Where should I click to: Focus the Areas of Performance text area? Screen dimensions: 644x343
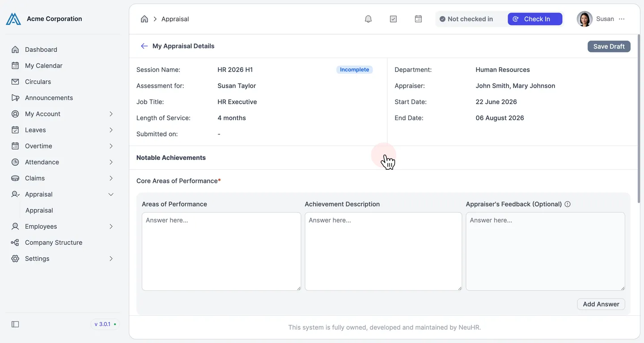[221, 251]
